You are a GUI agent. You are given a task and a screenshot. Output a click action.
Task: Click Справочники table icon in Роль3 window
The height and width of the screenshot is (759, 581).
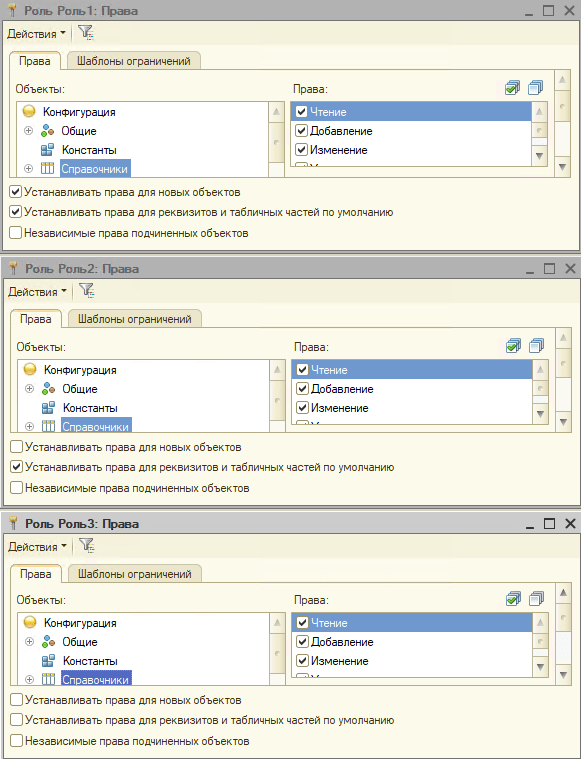pos(48,679)
